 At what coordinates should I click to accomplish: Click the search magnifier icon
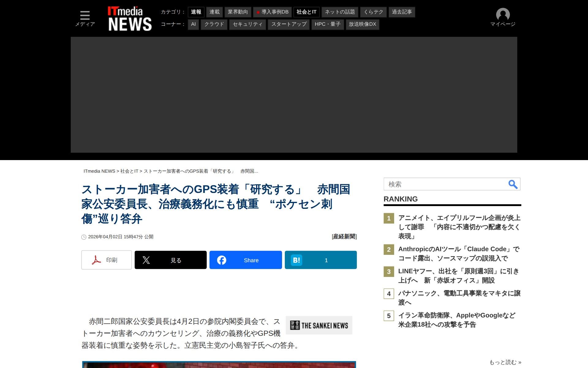tap(513, 184)
